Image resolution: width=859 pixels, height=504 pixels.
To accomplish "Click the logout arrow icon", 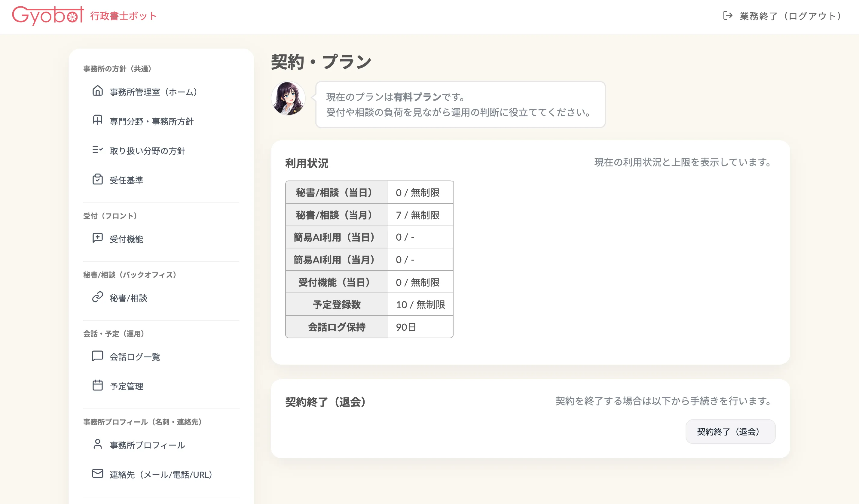I will tap(727, 16).
